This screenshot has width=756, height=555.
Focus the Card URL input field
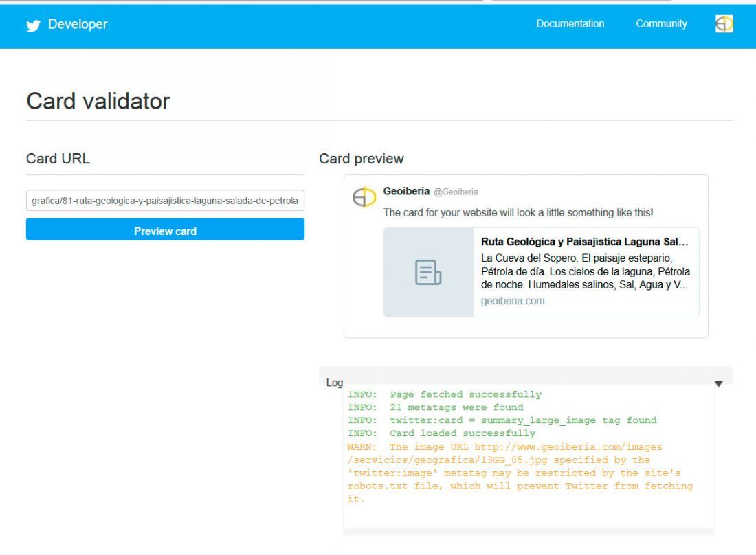(x=165, y=201)
